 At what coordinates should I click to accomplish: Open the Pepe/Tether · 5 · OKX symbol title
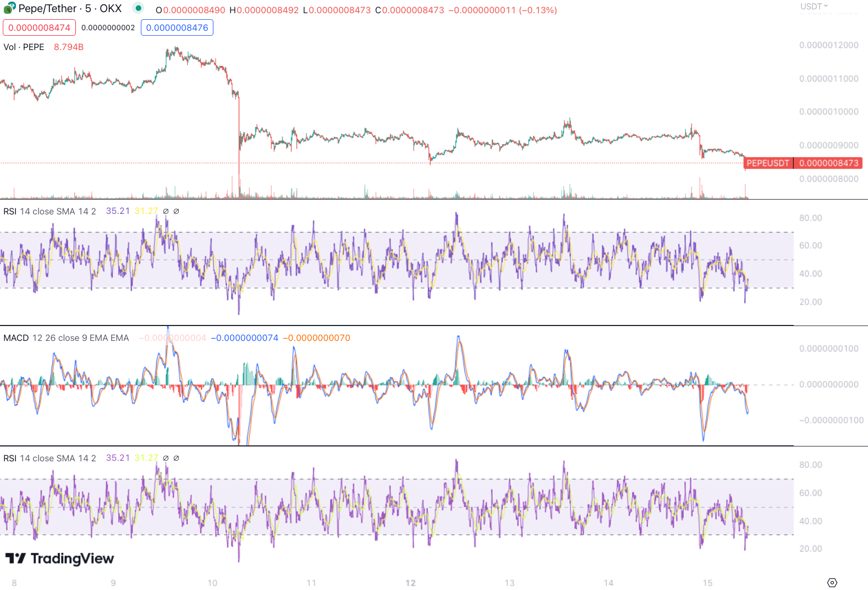(x=70, y=8)
